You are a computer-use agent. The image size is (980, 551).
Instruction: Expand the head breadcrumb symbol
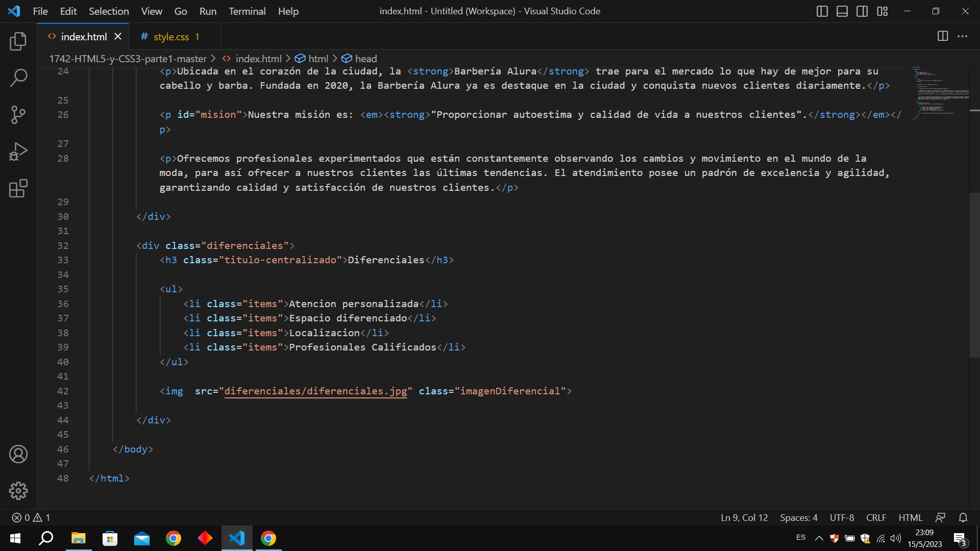(359, 59)
